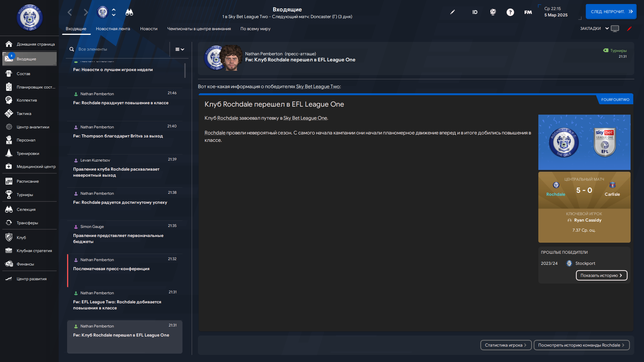Open the scouting binoculars icon in top bar
The image size is (644, 362).
(x=129, y=12)
